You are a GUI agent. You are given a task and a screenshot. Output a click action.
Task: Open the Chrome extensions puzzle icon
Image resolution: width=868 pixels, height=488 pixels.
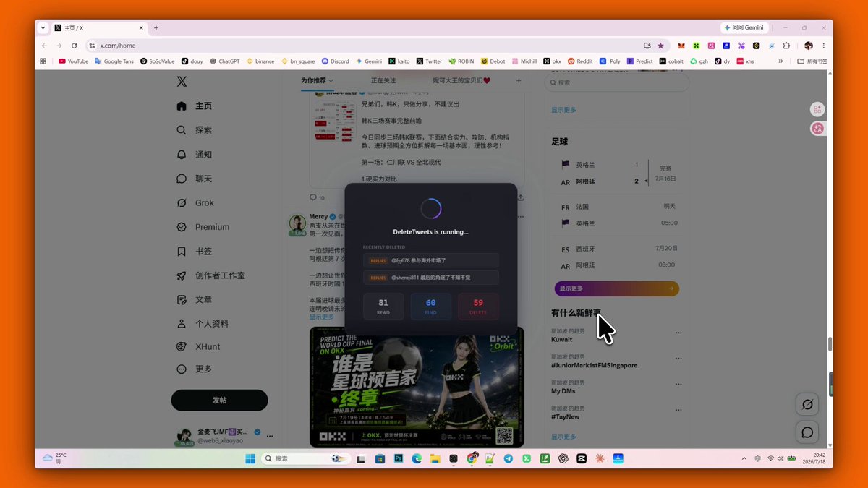tap(787, 46)
